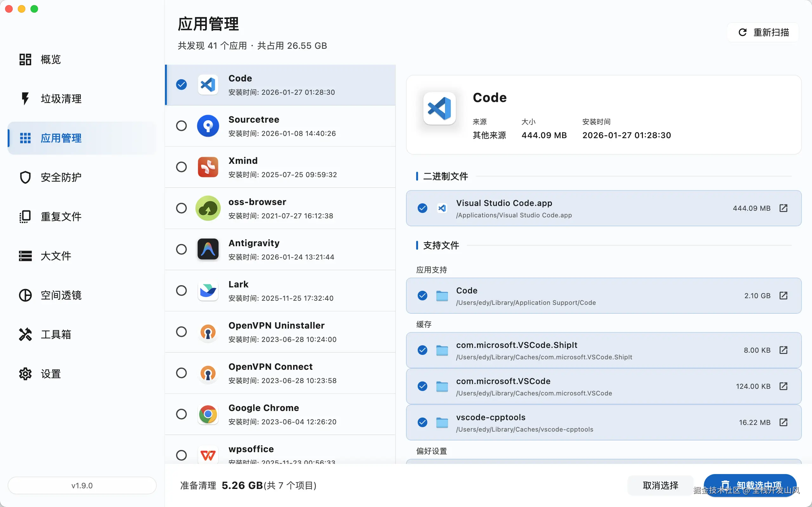The width and height of the screenshot is (812, 507).
Task: Toggle the Google Chrome selection circle
Action: point(181,414)
